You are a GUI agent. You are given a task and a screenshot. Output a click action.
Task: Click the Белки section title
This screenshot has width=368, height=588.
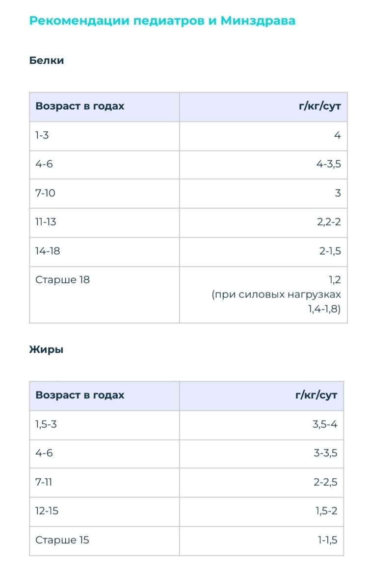pyautogui.click(x=47, y=61)
